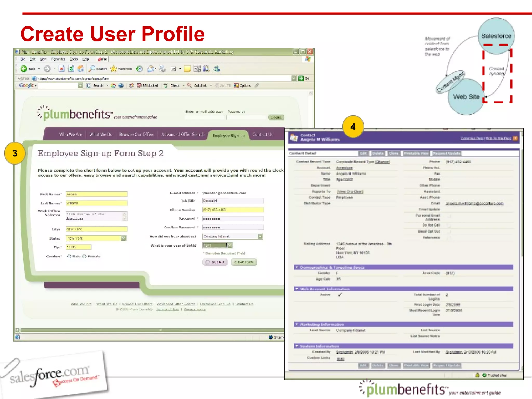This screenshot has height=399, width=532.
Task: Click the spell Check button on Google toolbar
Action: tap(172, 85)
